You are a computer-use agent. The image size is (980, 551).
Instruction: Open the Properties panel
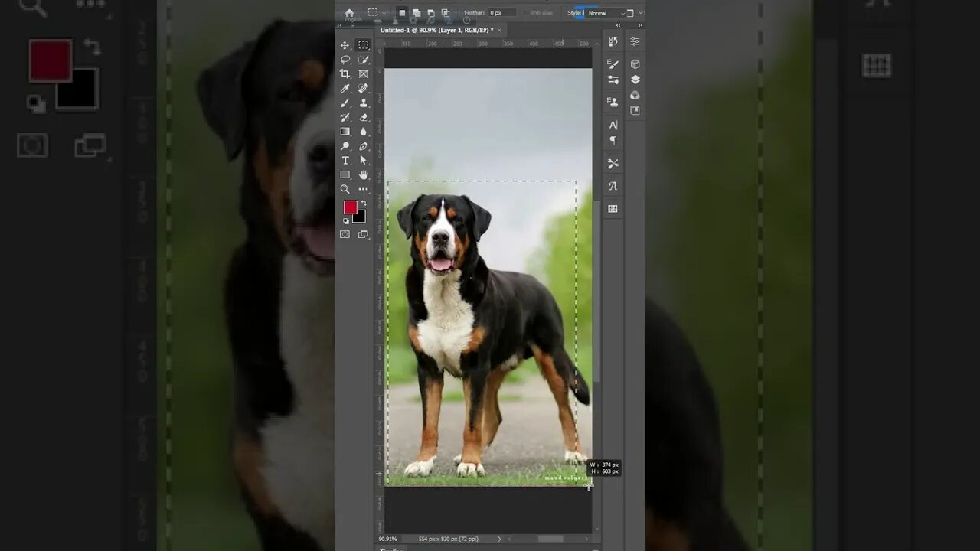(x=635, y=41)
